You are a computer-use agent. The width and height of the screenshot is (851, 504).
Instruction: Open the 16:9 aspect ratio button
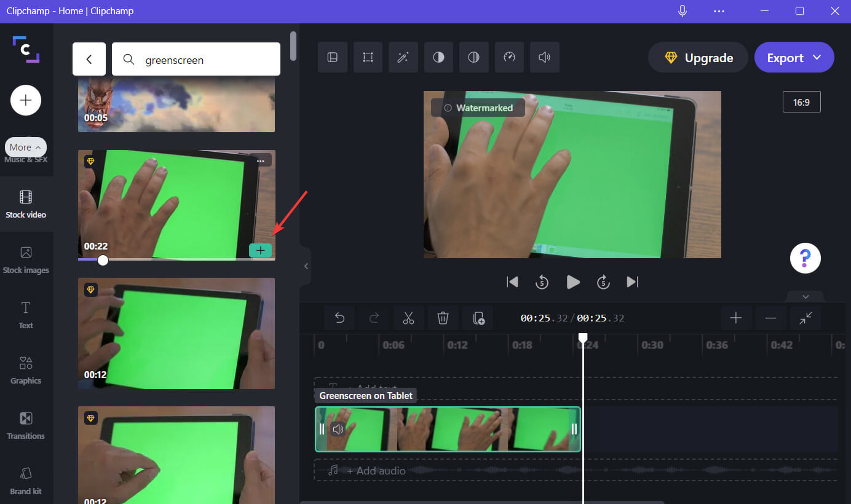tap(801, 101)
